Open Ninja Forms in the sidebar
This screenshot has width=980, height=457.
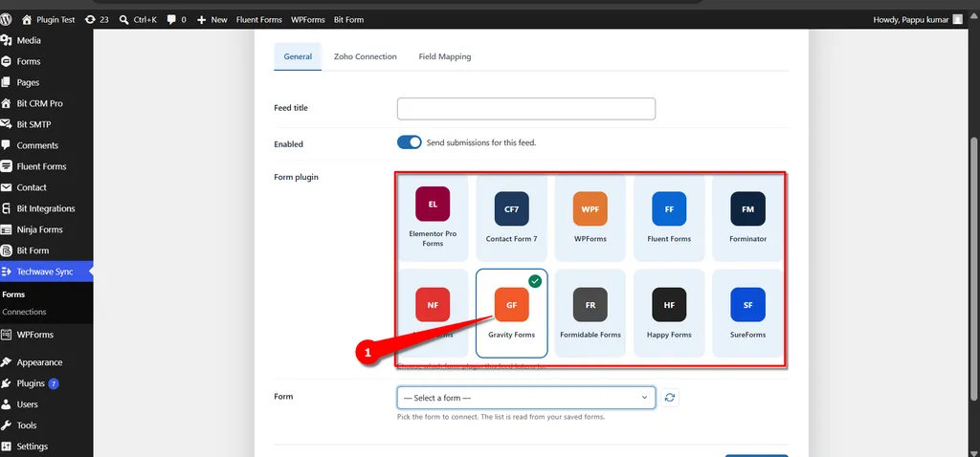[46, 229]
